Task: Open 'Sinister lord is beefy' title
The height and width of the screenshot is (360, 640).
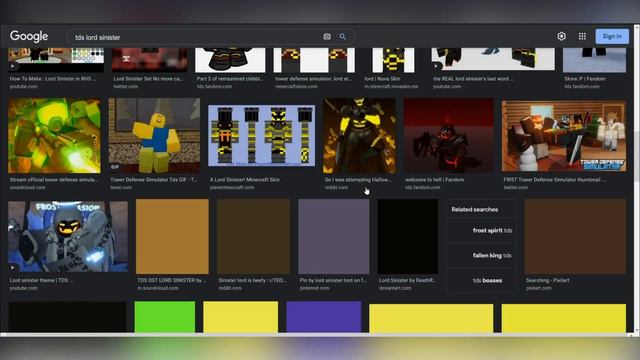Action: pyautogui.click(x=252, y=280)
